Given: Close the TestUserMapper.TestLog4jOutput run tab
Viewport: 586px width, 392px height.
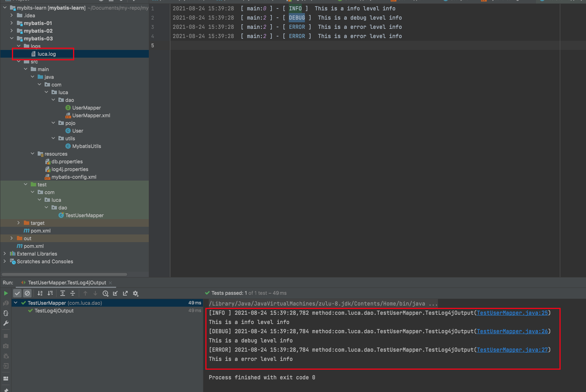Looking at the screenshot, I should pos(110,283).
